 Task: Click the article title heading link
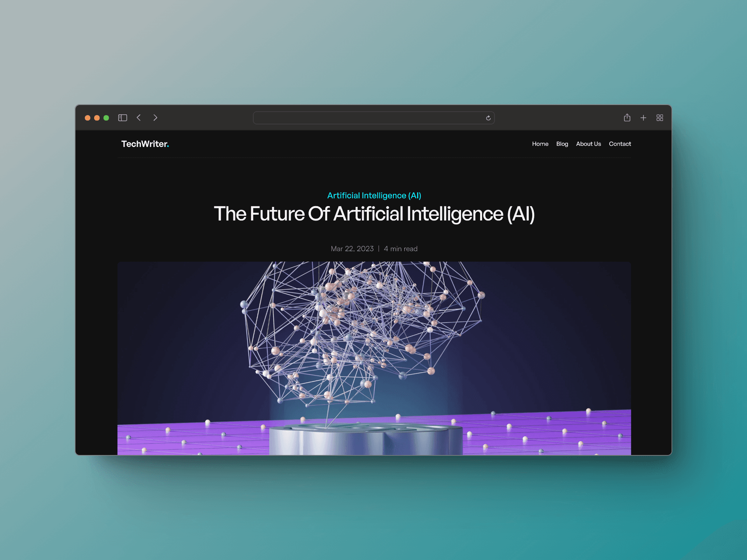(374, 213)
